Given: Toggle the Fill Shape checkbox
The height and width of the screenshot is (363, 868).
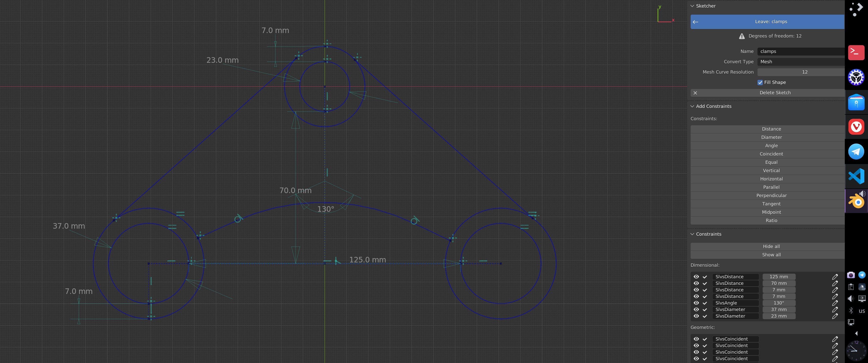Looking at the screenshot, I should (x=760, y=82).
